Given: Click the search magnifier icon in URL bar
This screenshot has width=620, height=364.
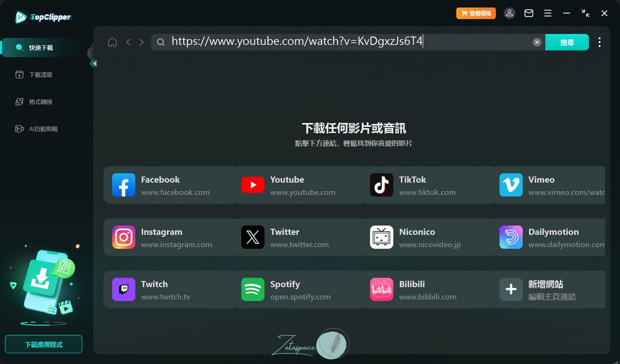Looking at the screenshot, I should coord(161,42).
